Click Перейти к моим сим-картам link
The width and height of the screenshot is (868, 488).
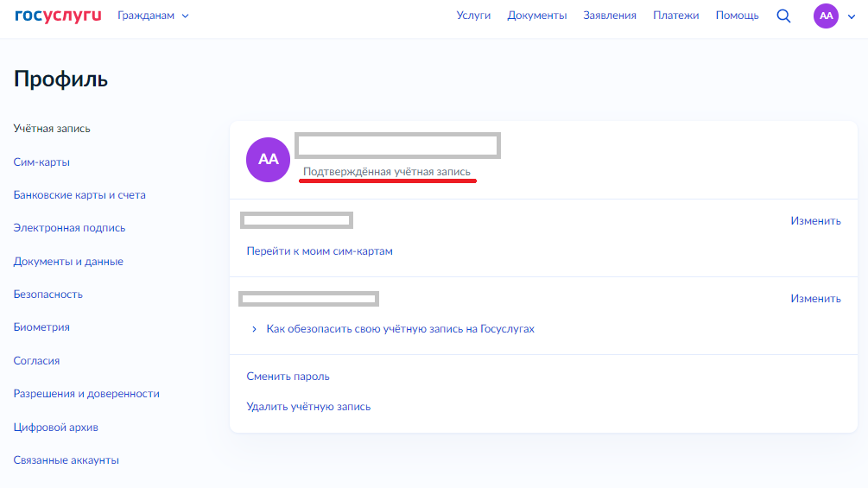coord(319,251)
